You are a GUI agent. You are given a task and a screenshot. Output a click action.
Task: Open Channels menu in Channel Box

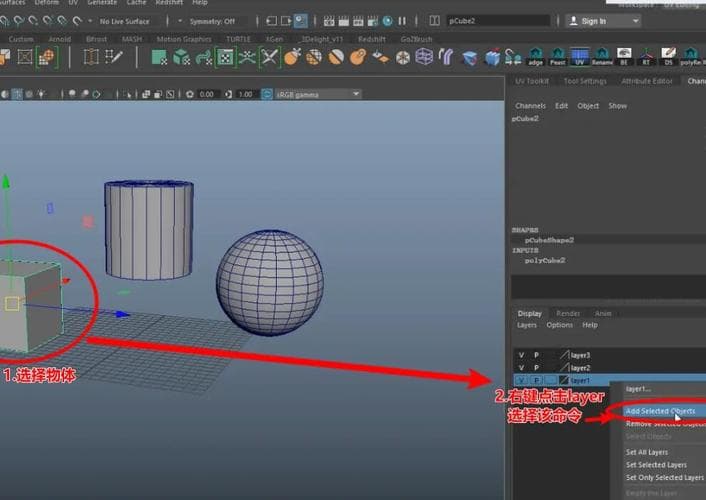530,105
